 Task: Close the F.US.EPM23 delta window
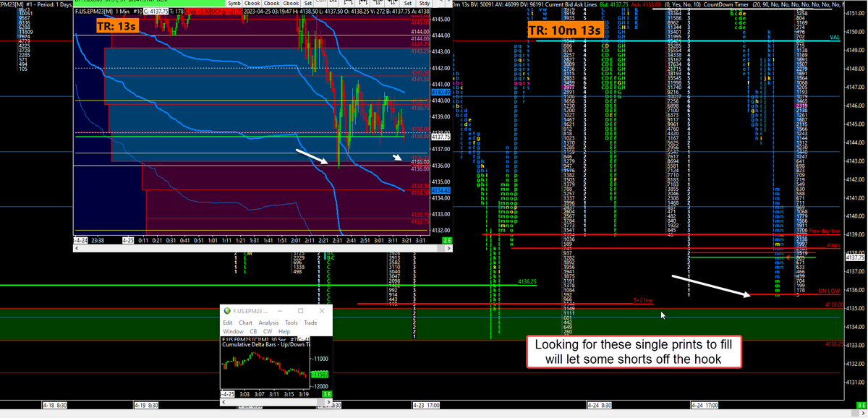point(323,310)
